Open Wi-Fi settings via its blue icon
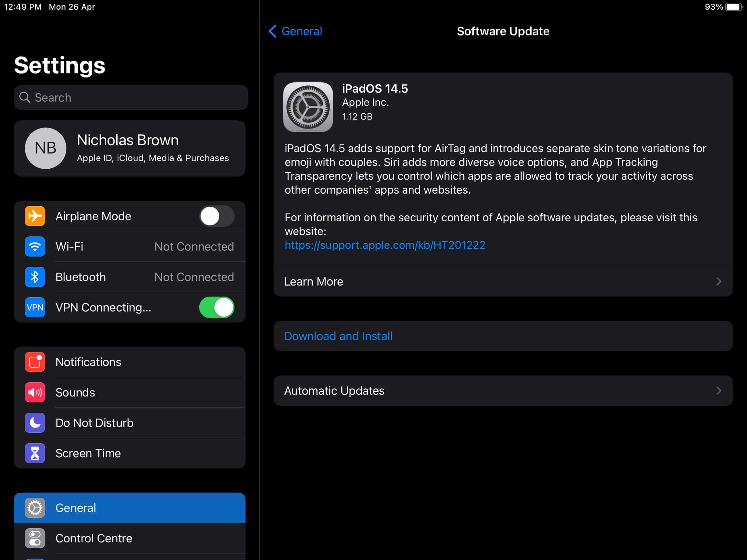 (35, 246)
